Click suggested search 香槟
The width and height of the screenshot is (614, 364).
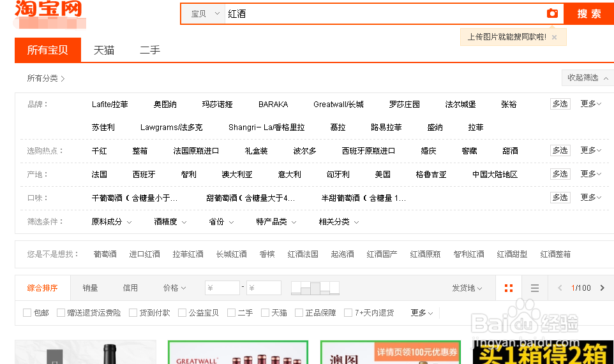(267, 254)
